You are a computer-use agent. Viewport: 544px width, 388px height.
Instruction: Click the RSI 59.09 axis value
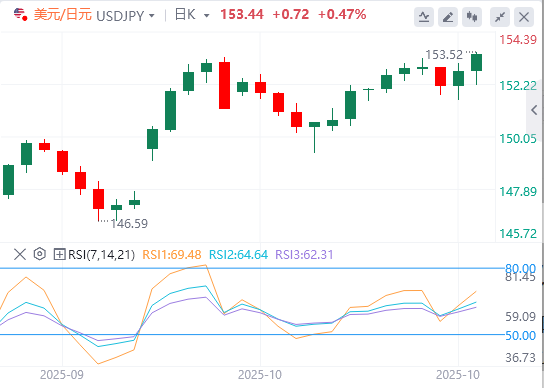[520, 317]
